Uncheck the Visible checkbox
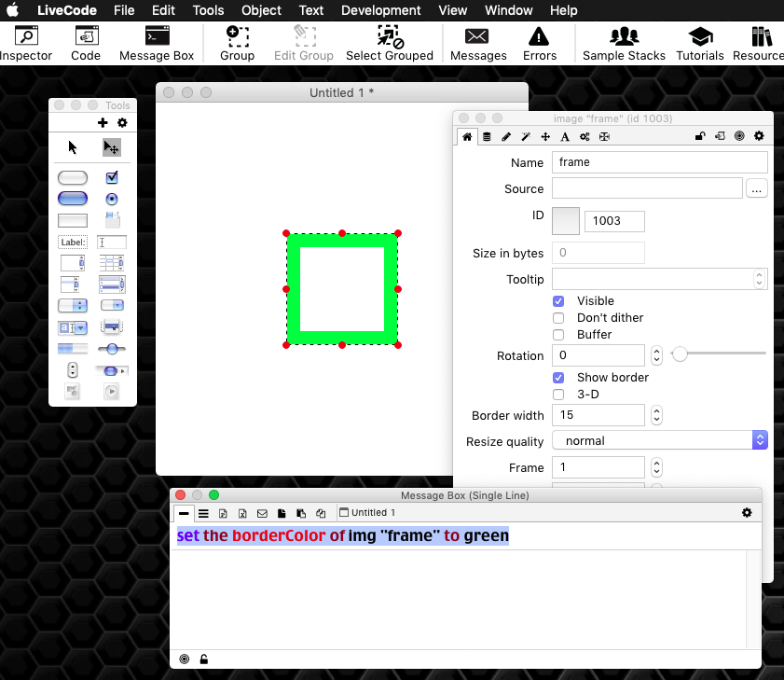 tap(558, 301)
